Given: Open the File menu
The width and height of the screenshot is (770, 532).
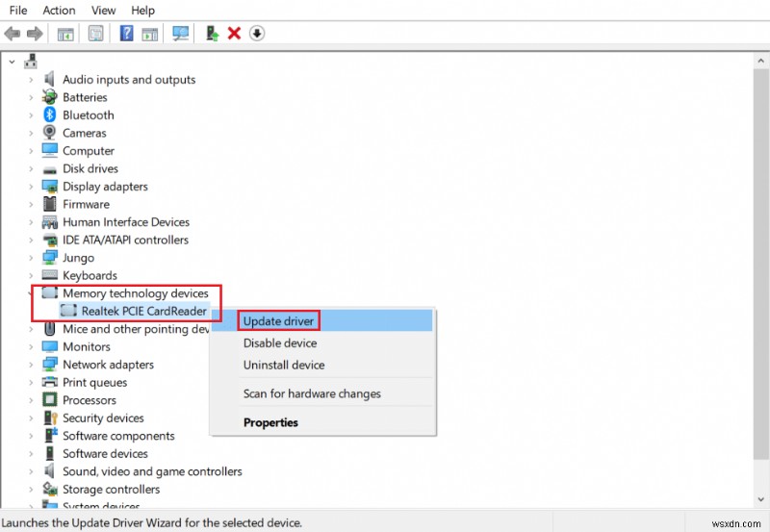Looking at the screenshot, I should tap(18, 11).
